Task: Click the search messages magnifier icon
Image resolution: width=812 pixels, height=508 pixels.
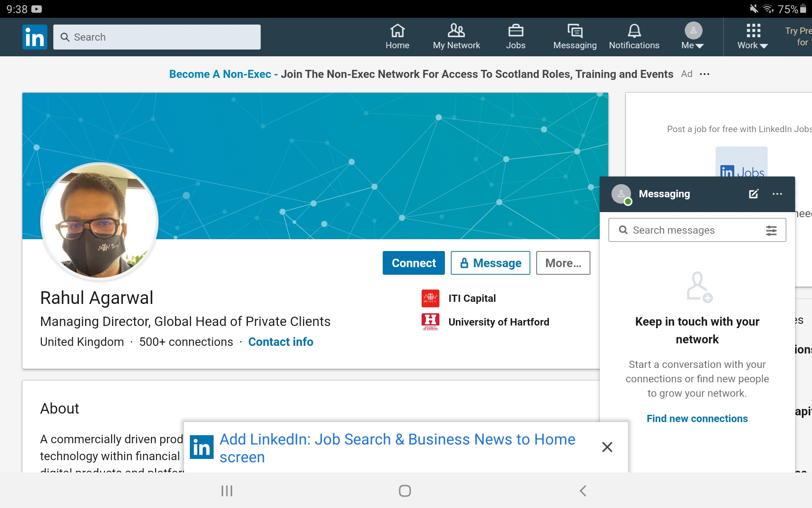Action: (x=623, y=230)
